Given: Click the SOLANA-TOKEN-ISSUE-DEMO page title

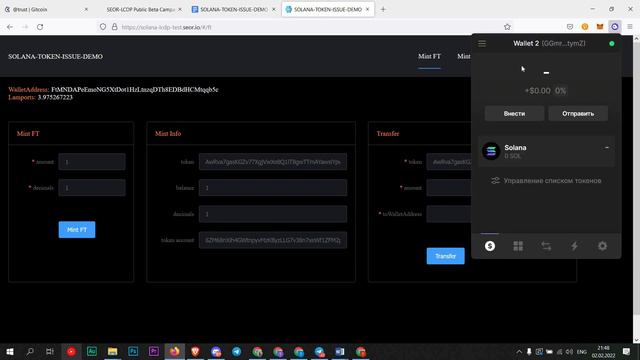Looking at the screenshot, I should point(56,56).
